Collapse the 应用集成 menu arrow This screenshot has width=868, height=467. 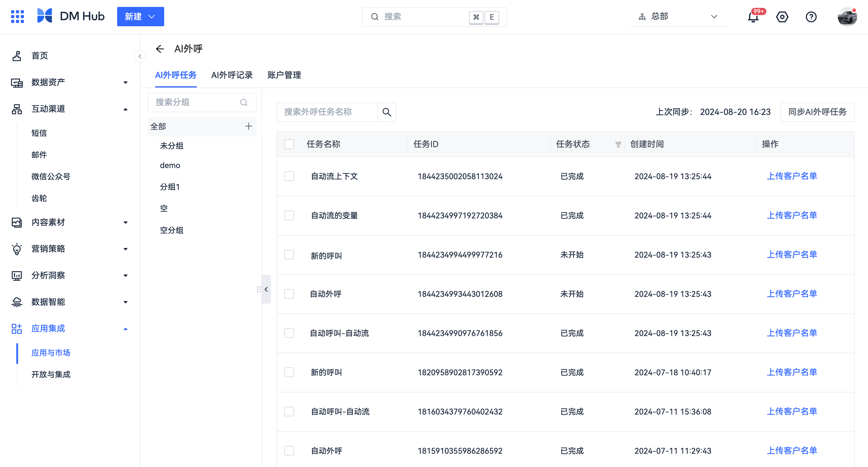126,329
